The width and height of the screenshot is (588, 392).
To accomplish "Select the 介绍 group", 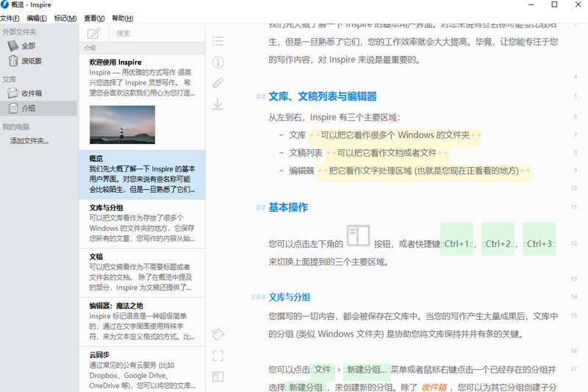I will click(39, 108).
